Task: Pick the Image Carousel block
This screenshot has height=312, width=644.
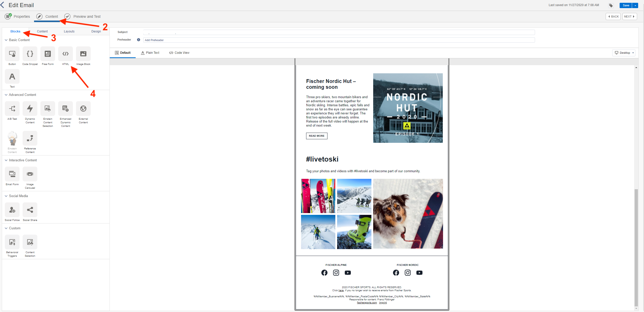Action: coord(30,174)
